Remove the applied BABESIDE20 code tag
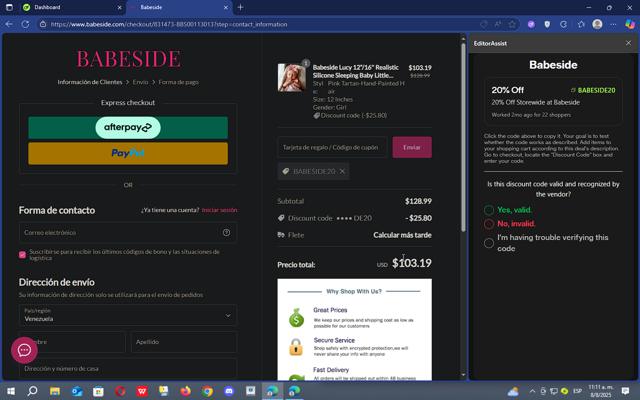The height and width of the screenshot is (400, 640). coord(342,171)
